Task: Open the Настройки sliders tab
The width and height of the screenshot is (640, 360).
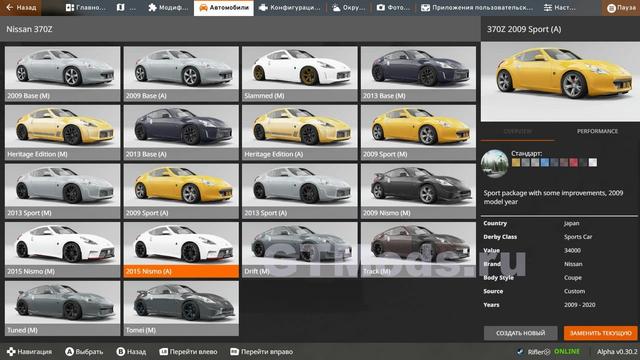Action: 560,8
